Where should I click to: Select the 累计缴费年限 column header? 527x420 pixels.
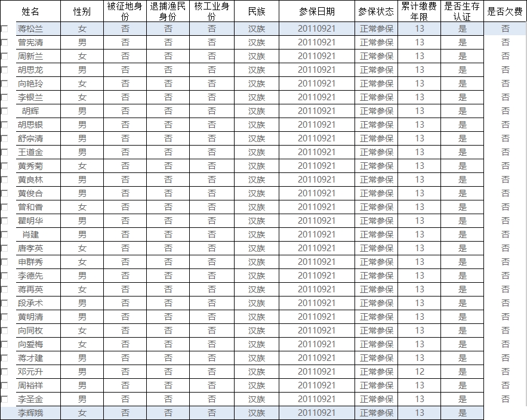point(419,11)
